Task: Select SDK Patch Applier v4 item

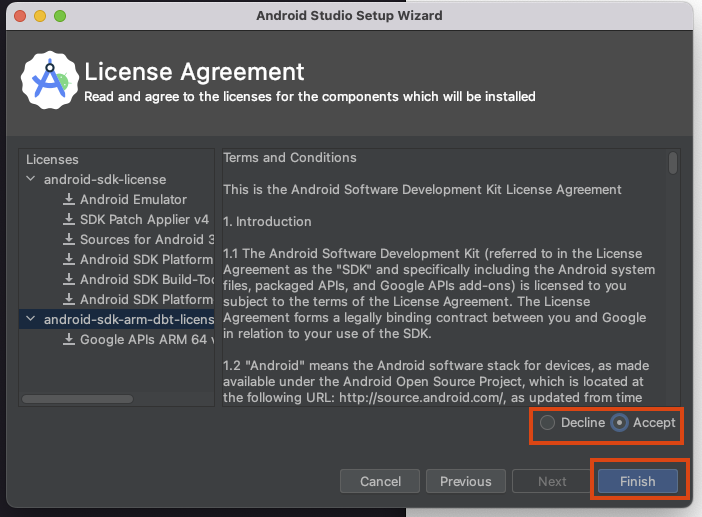Action: point(144,219)
